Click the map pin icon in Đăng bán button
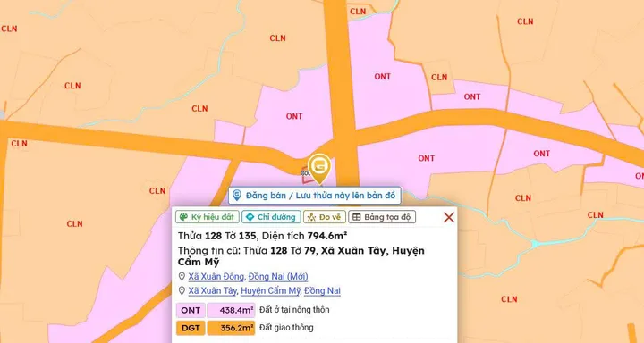Viewport: 644px width, 343px height. tap(236, 196)
